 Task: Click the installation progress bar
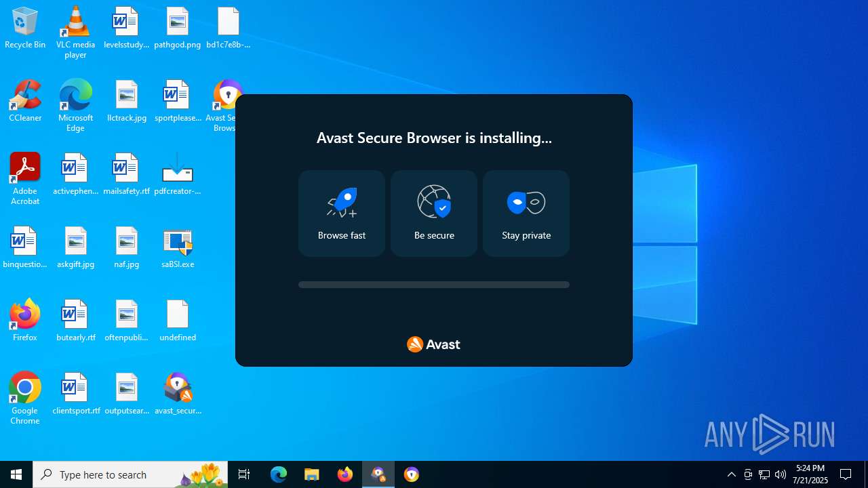click(434, 285)
